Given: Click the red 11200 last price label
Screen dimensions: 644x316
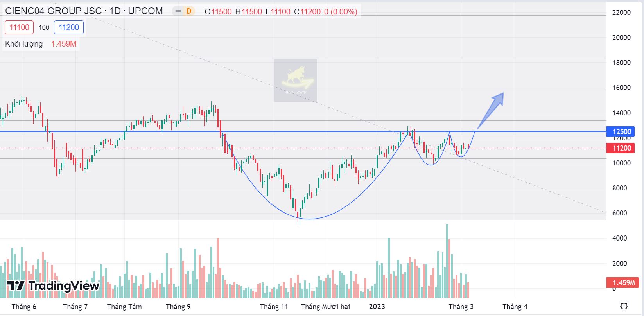Looking at the screenshot, I should point(621,148).
